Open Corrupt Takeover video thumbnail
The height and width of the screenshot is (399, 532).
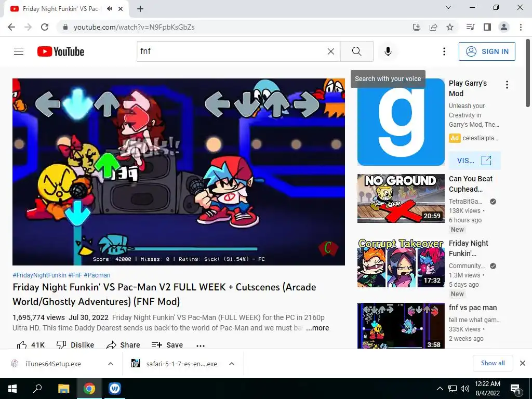tap(401, 262)
